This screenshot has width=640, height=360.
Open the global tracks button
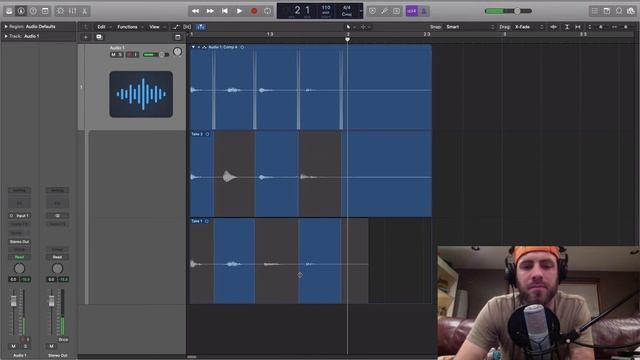coord(178,37)
